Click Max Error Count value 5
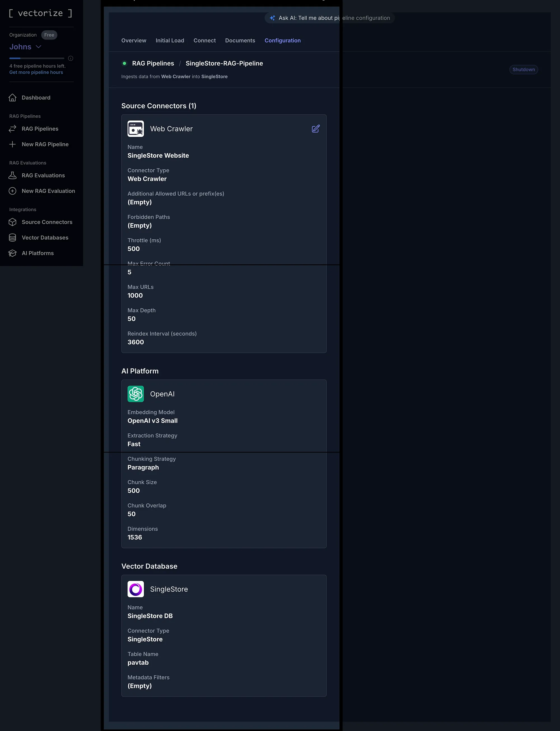Viewport: 560px width, 731px height. [x=129, y=272]
